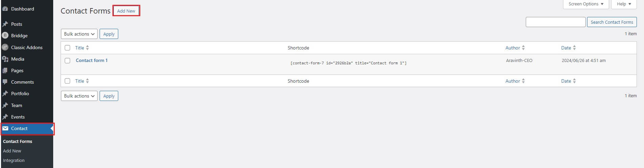644x168 pixels.
Task: Click the Posts pushpin icon
Action: pyautogui.click(x=5, y=24)
